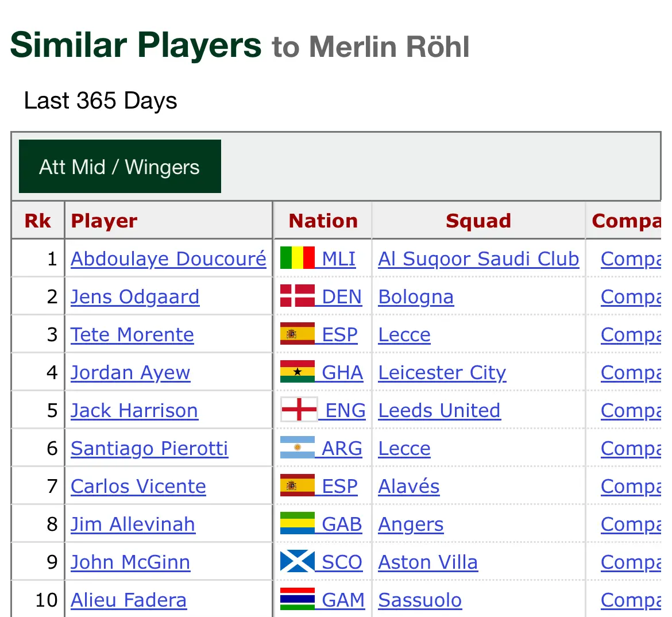Open Santiago Pierotti player link
The width and height of the screenshot is (672, 617).
point(149,449)
